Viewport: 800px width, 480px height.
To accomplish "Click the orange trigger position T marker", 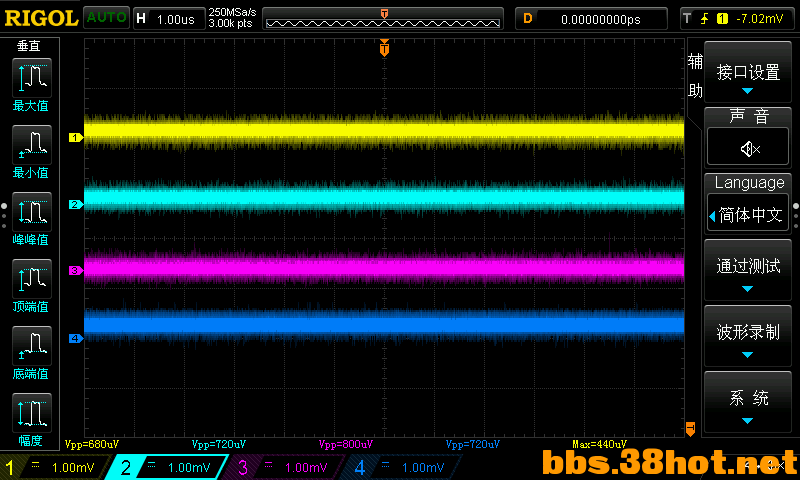I will pyautogui.click(x=384, y=48).
